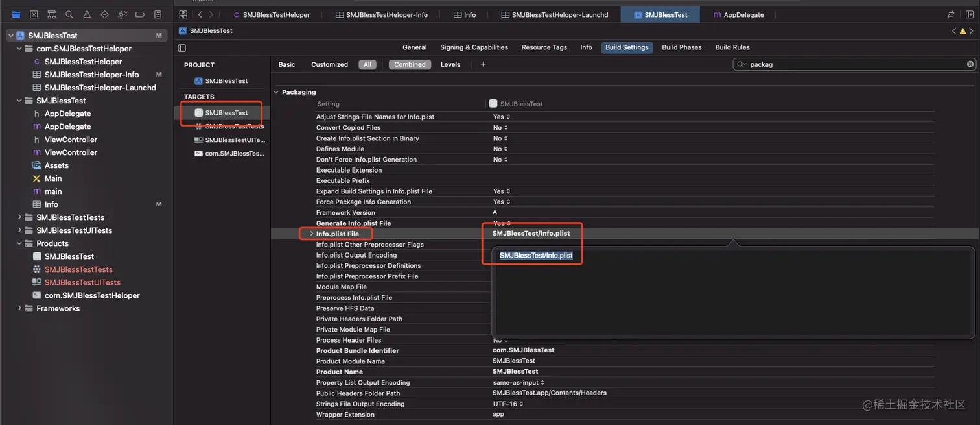Switch to the SMJBlessTestHeloper-Info editor tab
980x425 pixels.
point(381,14)
